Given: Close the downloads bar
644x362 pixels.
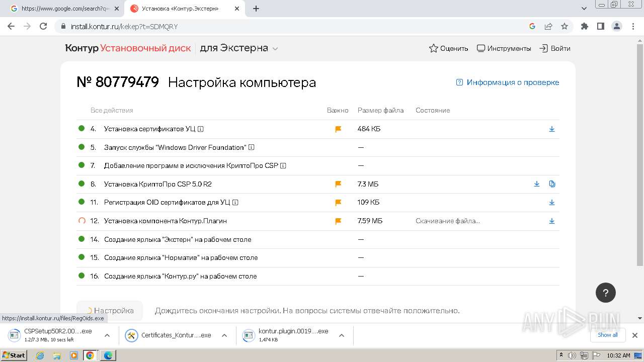Looking at the screenshot, I should click(x=635, y=335).
